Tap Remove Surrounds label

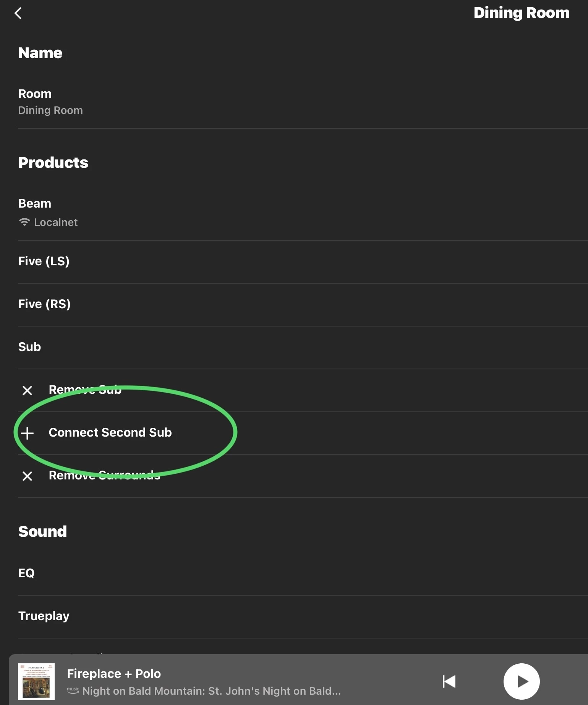(x=105, y=475)
